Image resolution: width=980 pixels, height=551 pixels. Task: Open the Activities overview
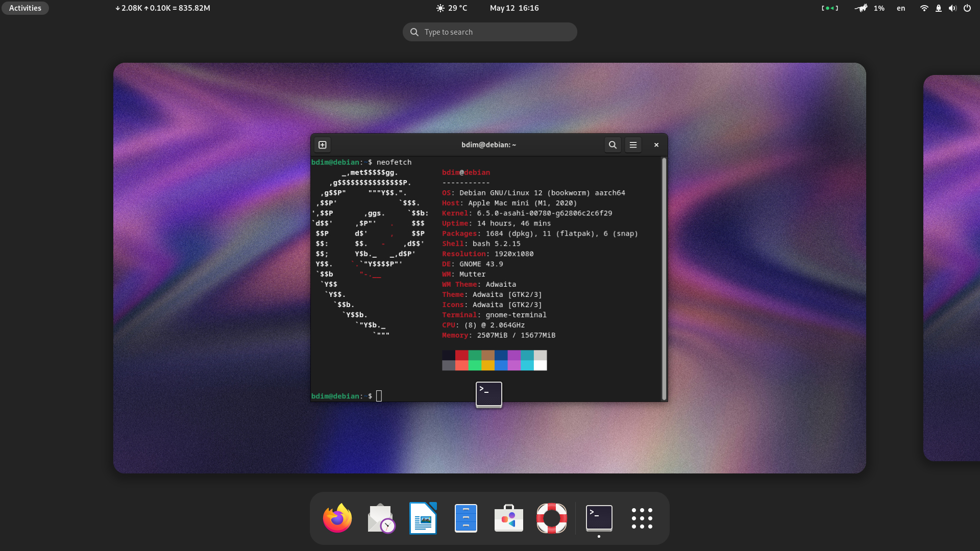coord(24,8)
